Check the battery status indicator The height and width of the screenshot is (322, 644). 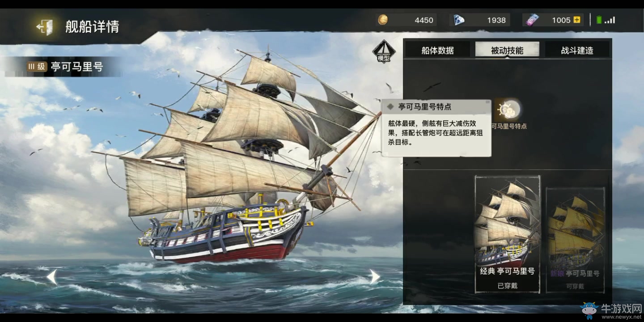599,20
